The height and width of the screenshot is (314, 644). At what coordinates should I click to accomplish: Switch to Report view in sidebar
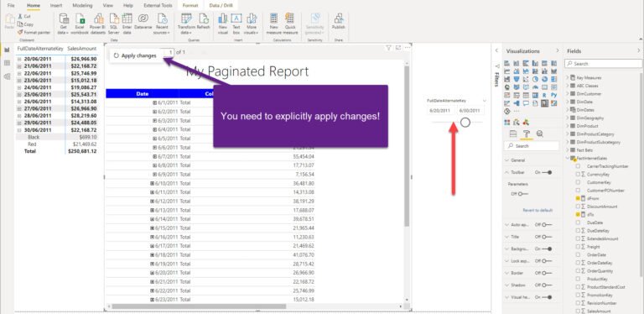click(x=7, y=50)
